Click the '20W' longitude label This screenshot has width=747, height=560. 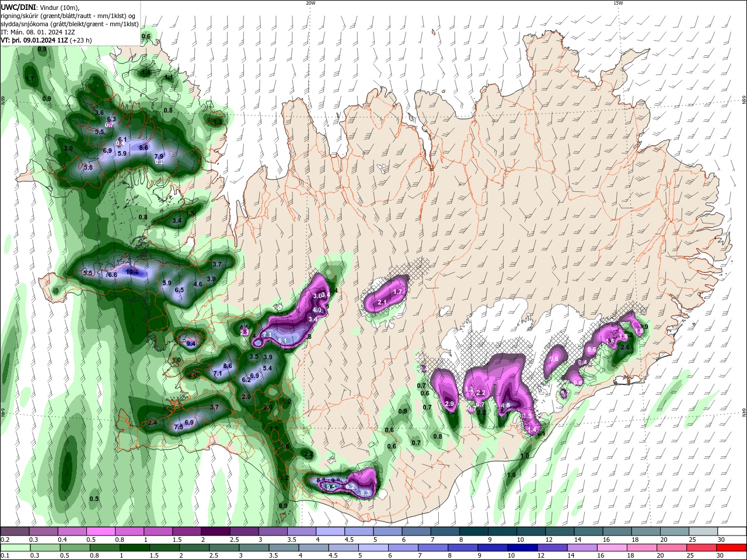[x=310, y=3]
